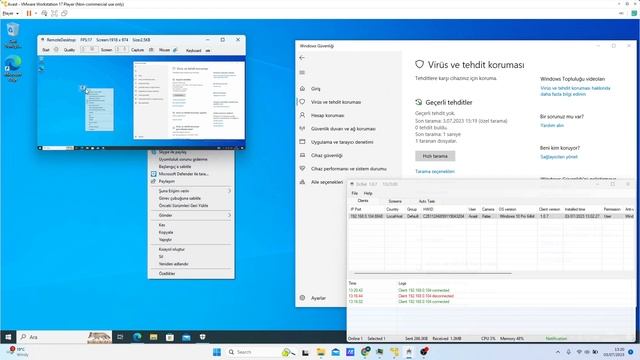Viewport: 640px width, 360px height.
Task: Click Sağlayıcıları yönet link
Action: [559, 157]
